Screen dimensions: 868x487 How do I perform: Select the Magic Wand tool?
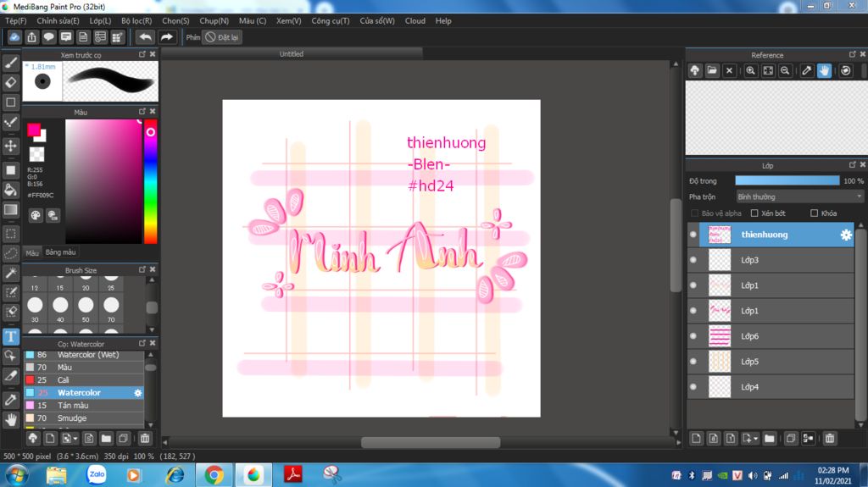pos(10,273)
